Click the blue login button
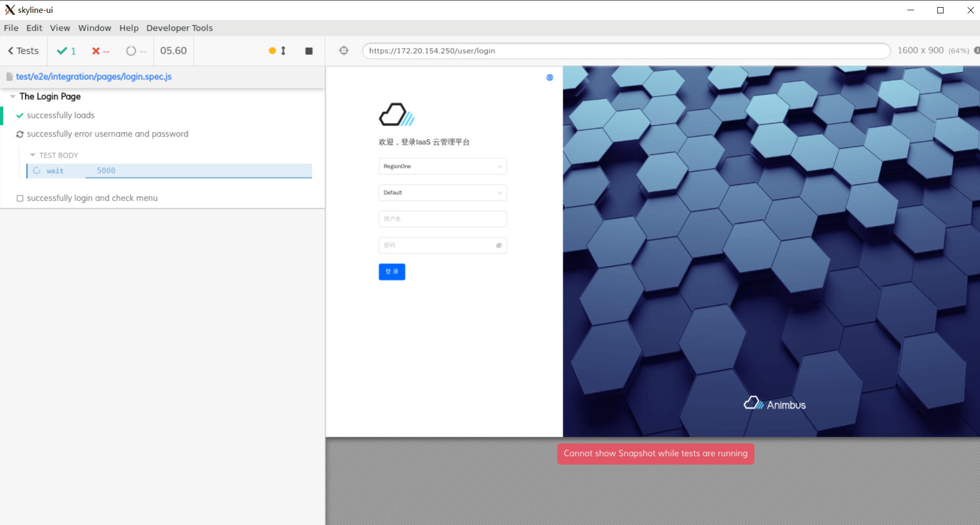Screen dimensions: 980x525 click(391, 271)
